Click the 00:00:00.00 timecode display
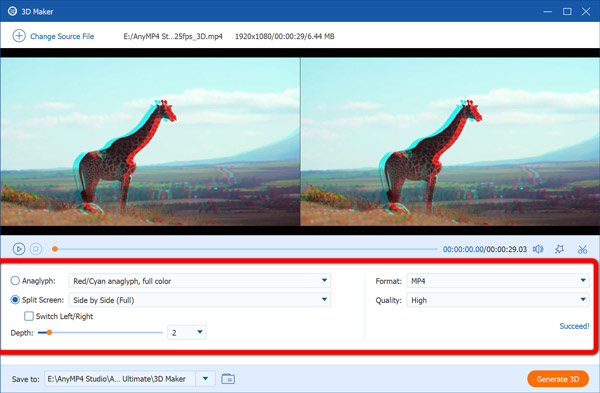600x393 pixels. 463,249
